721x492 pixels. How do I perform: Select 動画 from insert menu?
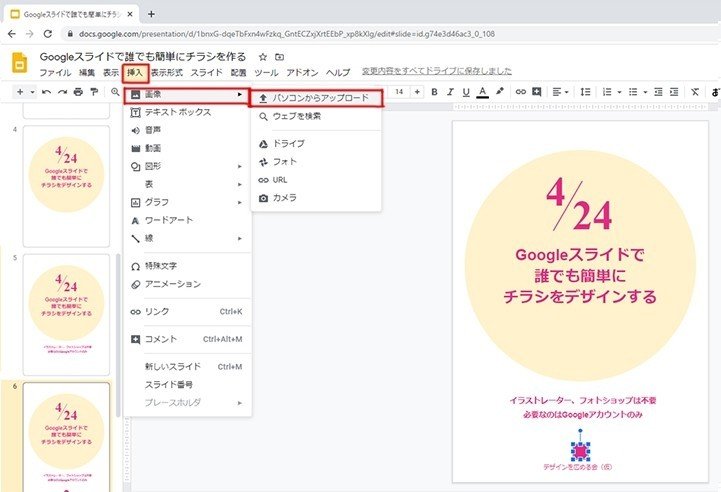click(x=188, y=148)
